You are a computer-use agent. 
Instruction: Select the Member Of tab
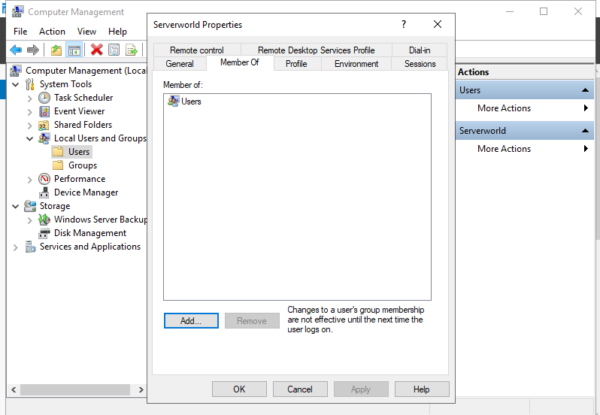point(240,63)
